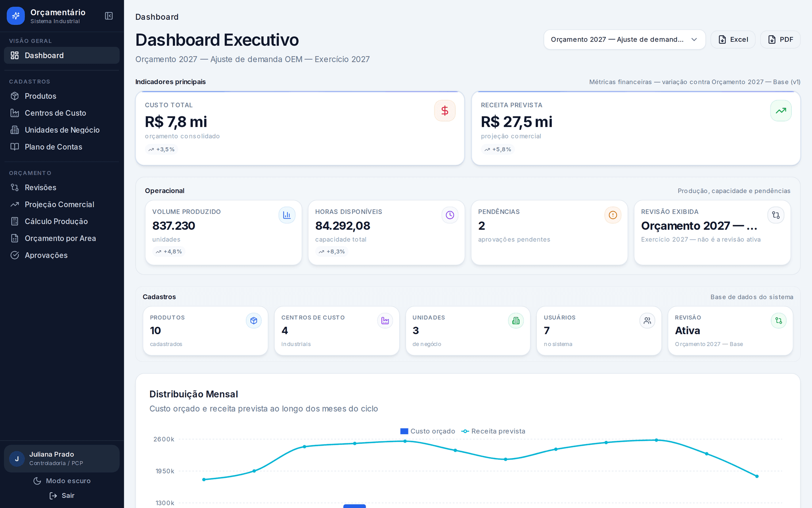Open Centros de Custo menu item

pos(61,113)
